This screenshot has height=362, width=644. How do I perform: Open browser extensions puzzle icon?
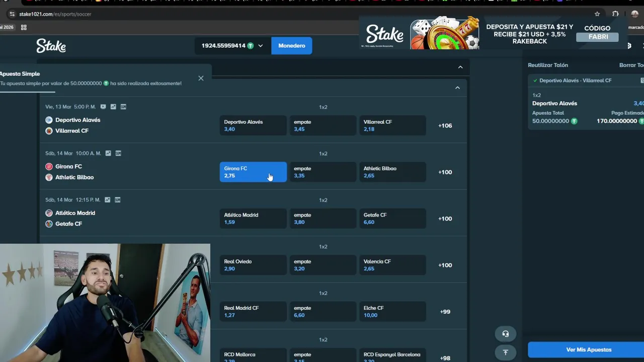click(x=615, y=14)
